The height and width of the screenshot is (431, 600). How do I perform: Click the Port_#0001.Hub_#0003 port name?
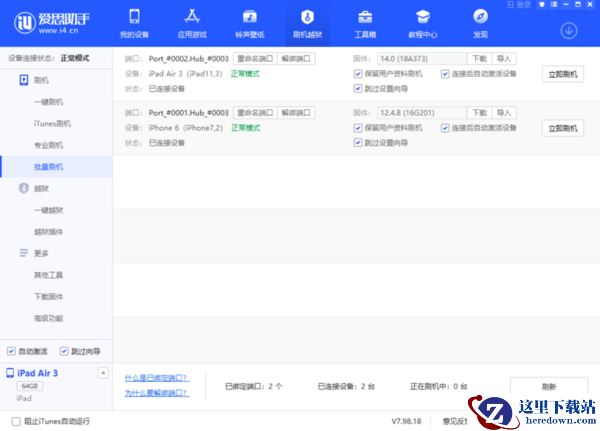[x=188, y=113]
